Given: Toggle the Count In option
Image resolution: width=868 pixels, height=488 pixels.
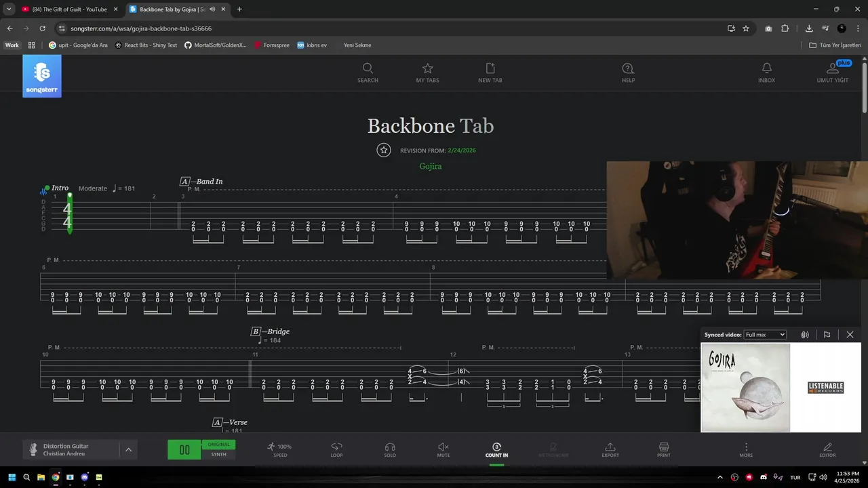Looking at the screenshot, I should [496, 450].
